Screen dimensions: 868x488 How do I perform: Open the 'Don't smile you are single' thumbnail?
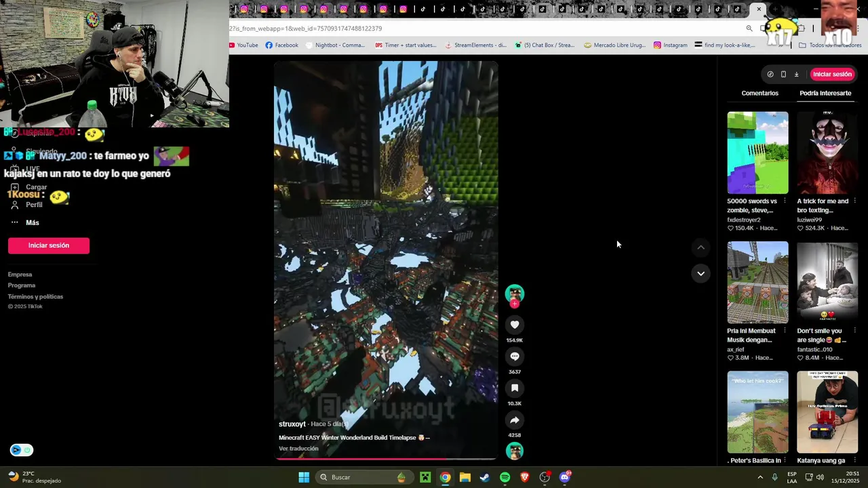827,283
